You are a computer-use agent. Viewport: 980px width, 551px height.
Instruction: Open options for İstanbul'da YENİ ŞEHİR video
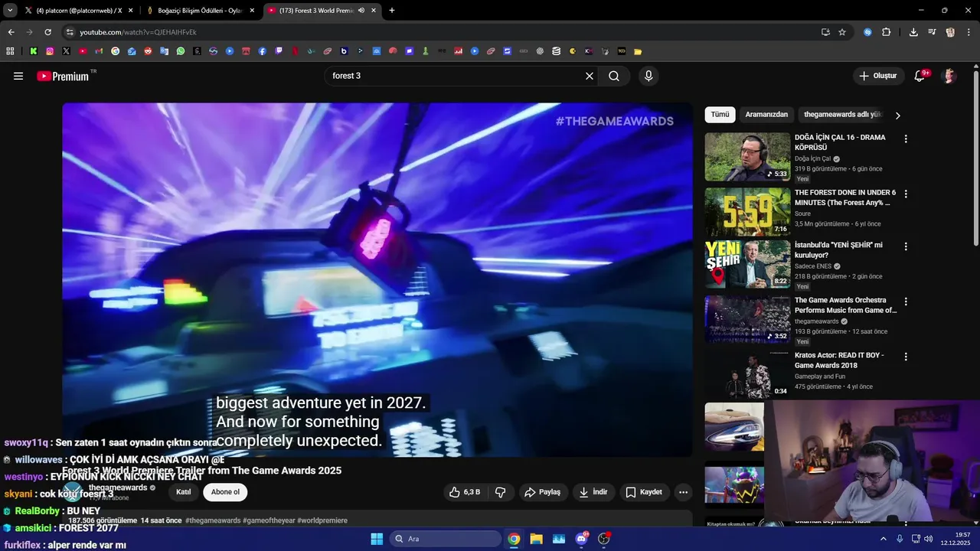click(906, 246)
